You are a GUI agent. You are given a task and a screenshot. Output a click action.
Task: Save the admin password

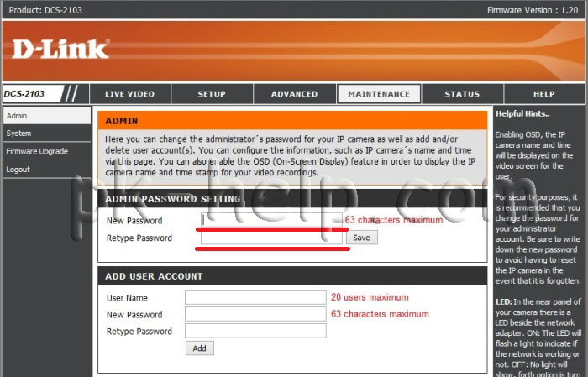pyautogui.click(x=361, y=238)
